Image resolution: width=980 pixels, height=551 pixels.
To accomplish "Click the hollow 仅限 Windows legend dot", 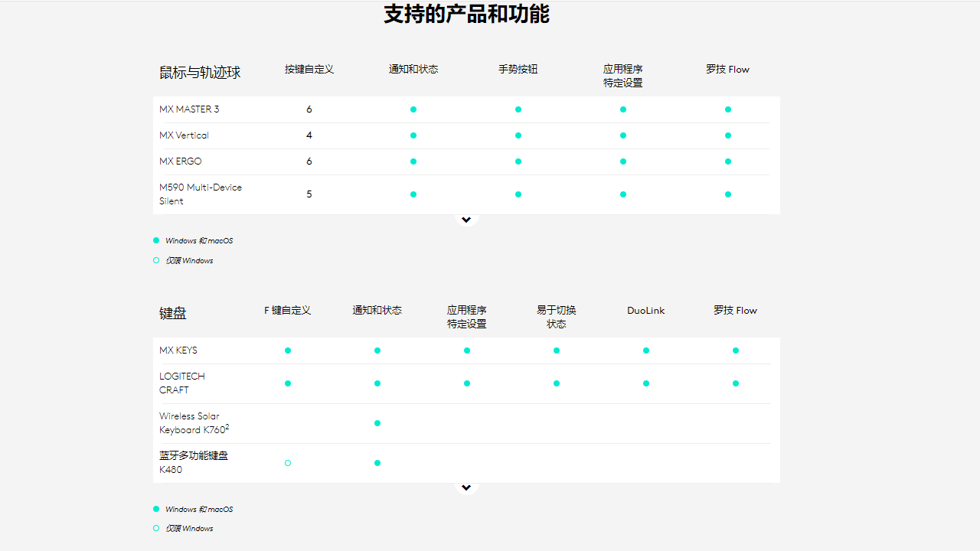I will [x=155, y=260].
